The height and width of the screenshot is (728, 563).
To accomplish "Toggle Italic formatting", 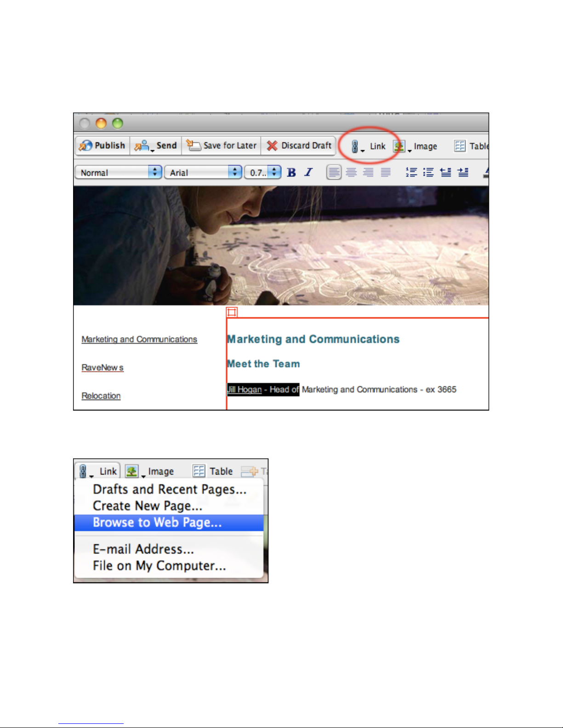I will tap(308, 172).
